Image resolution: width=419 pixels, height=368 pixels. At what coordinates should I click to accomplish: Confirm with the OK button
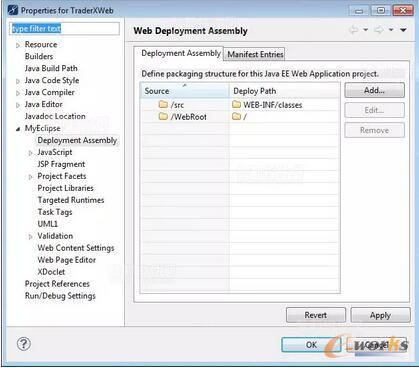point(311,345)
